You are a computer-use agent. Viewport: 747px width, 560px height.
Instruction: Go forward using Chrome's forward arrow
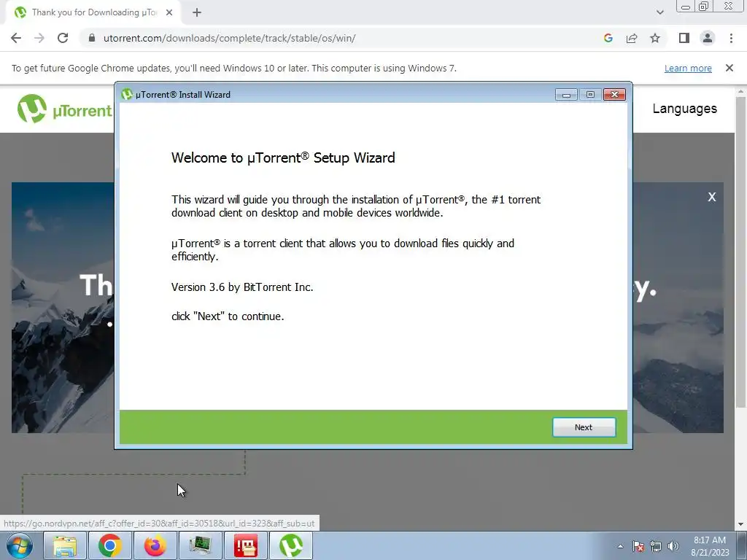[39, 38]
